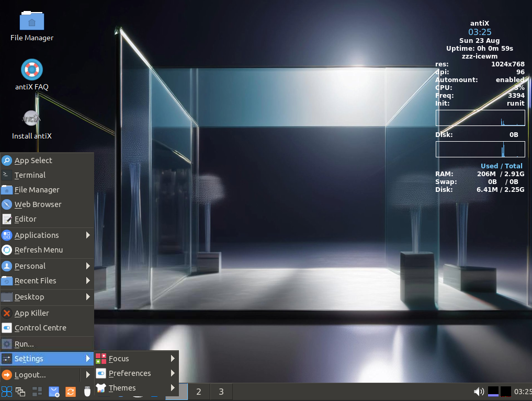The width and height of the screenshot is (532, 401).
Task: Expand the Personal submenu
Action: (x=47, y=266)
